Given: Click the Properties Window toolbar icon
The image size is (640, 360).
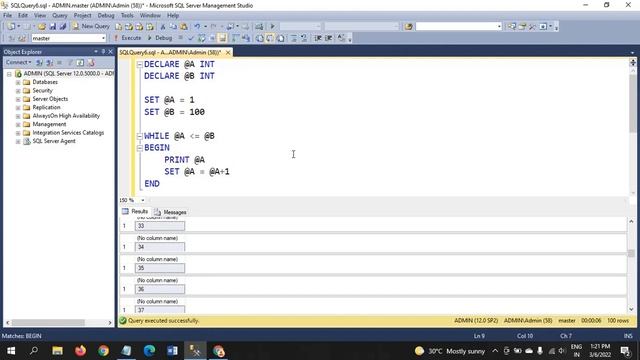Looking at the screenshot, I should coord(522,27).
